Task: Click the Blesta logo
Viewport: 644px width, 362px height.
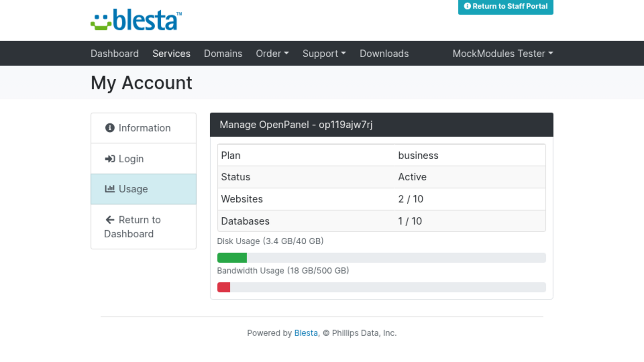Action: point(136,20)
